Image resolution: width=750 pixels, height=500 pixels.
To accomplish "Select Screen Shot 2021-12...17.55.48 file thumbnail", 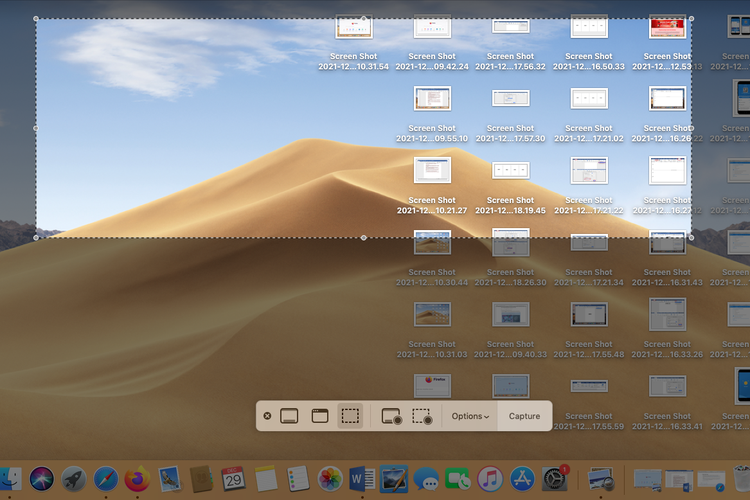I will point(589,314).
